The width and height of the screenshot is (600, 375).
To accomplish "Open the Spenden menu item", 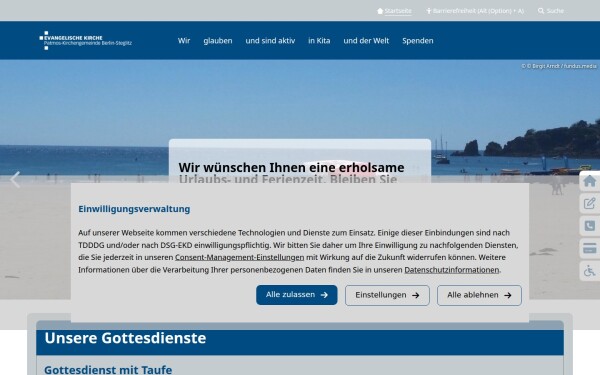I will (417, 41).
